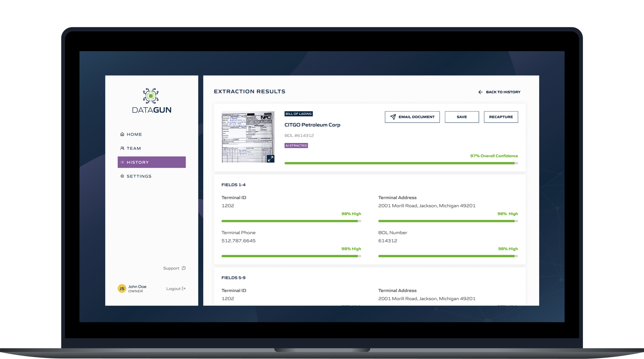The image size is (644, 359).
Task: Click the paper plane email icon
Action: pyautogui.click(x=393, y=117)
